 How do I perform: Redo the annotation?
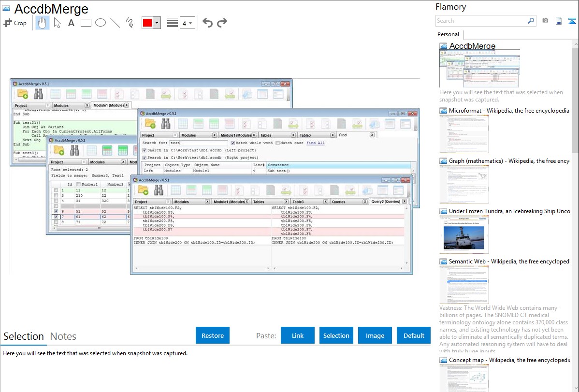pyautogui.click(x=222, y=23)
